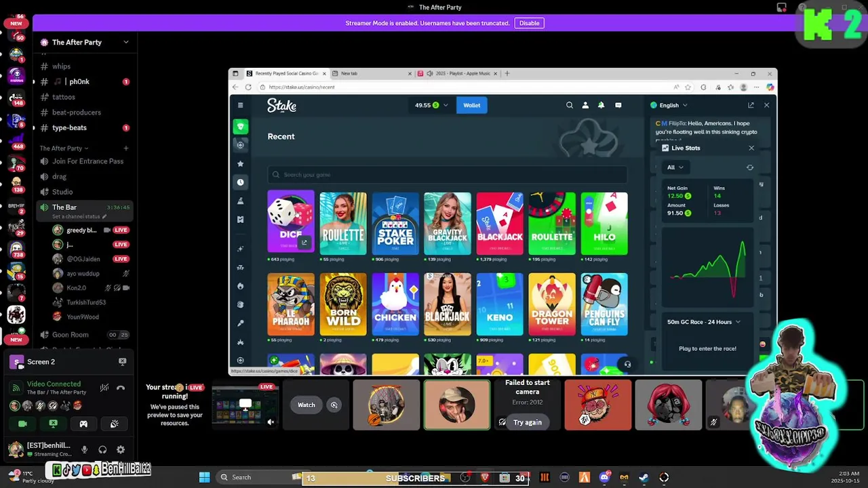
Task: Open the Stake user profile icon
Action: click(585, 105)
